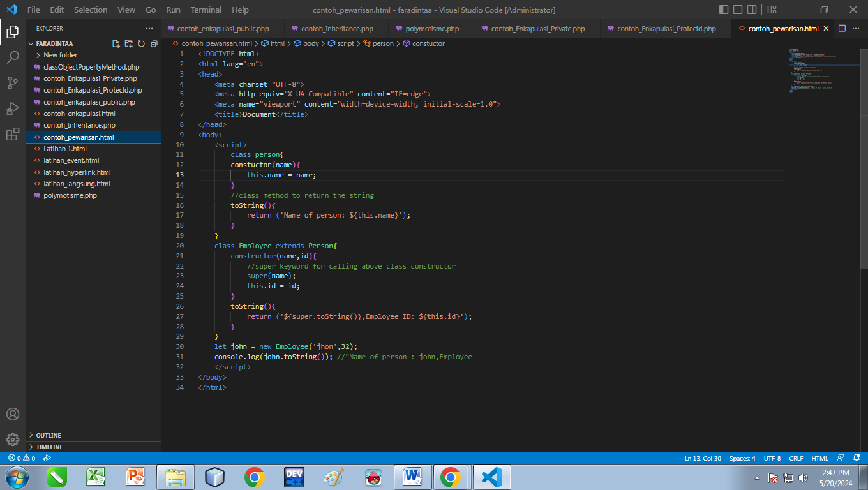This screenshot has width=868, height=490.
Task: Open Excel from Windows taskbar
Action: (x=96, y=477)
